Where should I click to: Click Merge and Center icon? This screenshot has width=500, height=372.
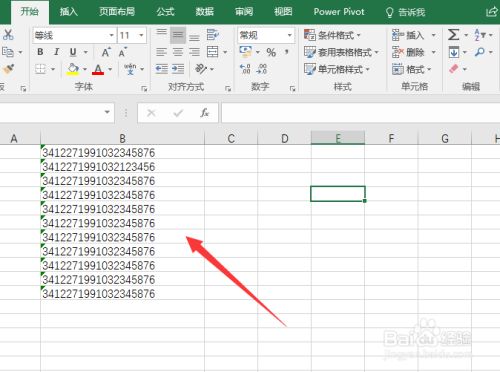pos(213,52)
